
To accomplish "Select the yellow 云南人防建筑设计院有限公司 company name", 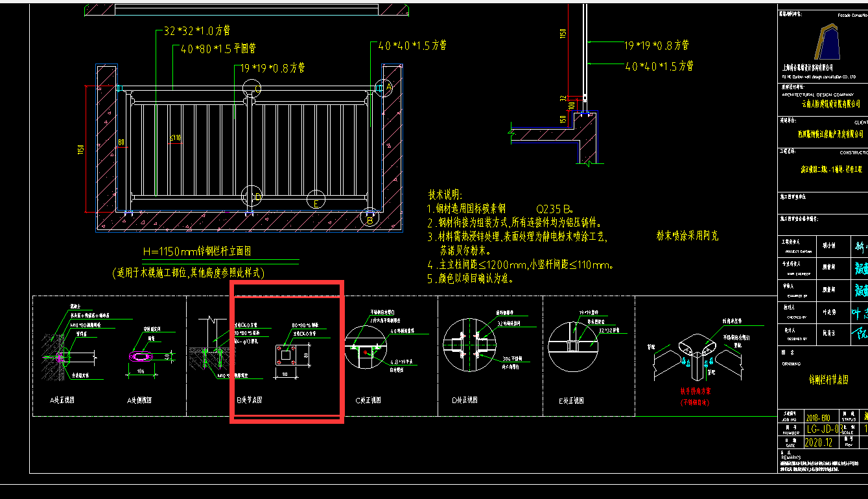I will pos(830,104).
